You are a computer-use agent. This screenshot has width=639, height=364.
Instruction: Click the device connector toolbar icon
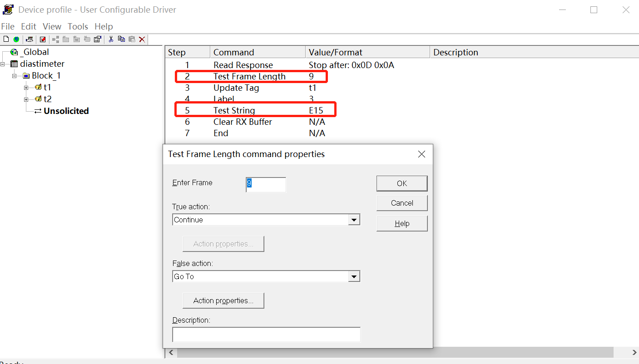click(30, 39)
